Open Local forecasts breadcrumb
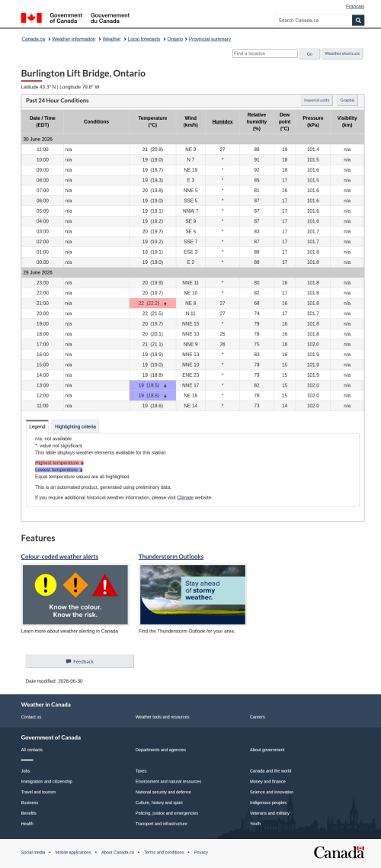 click(144, 40)
